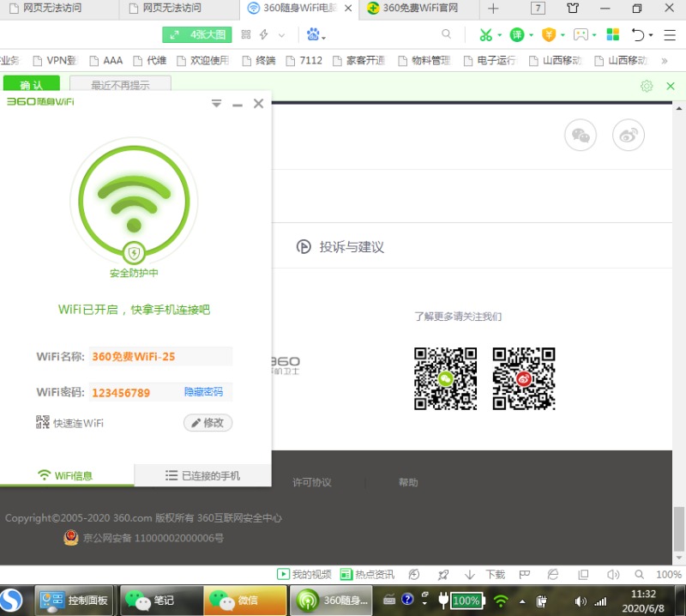686x616 pixels.
Task: Click the 修改 edit button
Action: tap(208, 423)
